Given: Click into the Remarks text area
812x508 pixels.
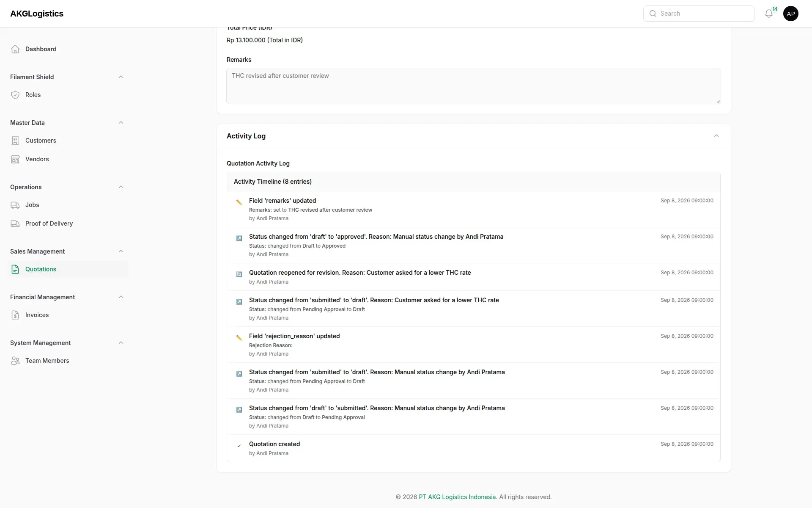Looking at the screenshot, I should click(474, 86).
